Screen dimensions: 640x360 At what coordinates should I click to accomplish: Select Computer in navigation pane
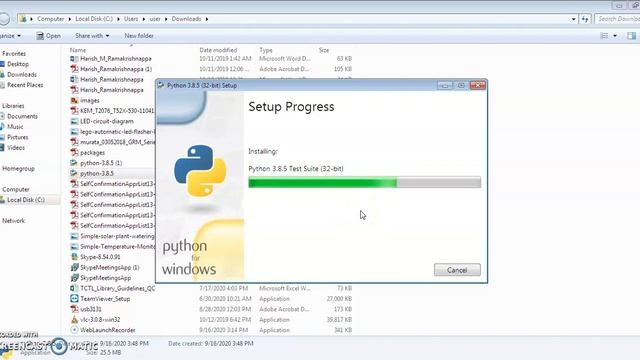(16, 189)
